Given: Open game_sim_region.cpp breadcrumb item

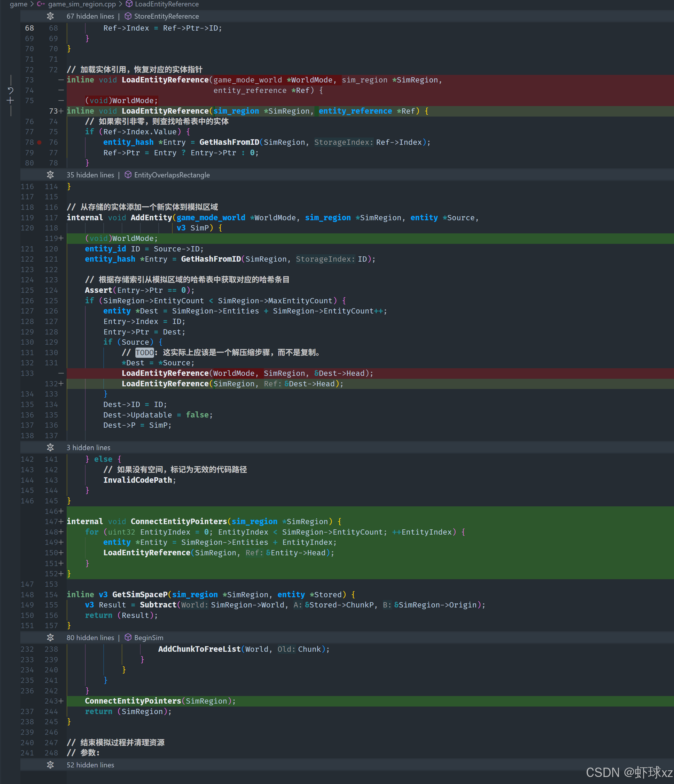Looking at the screenshot, I should coord(82,4).
